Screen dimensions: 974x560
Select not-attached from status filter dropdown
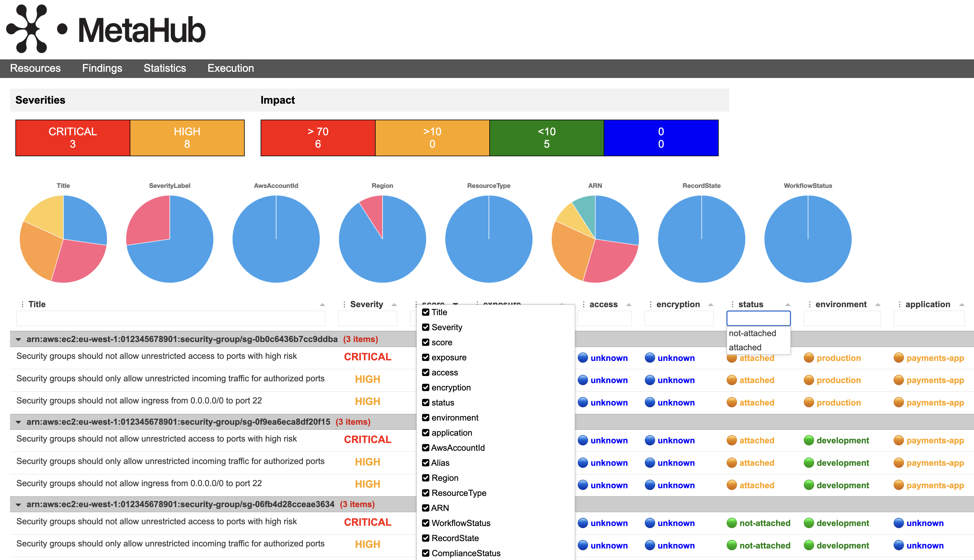(x=752, y=333)
